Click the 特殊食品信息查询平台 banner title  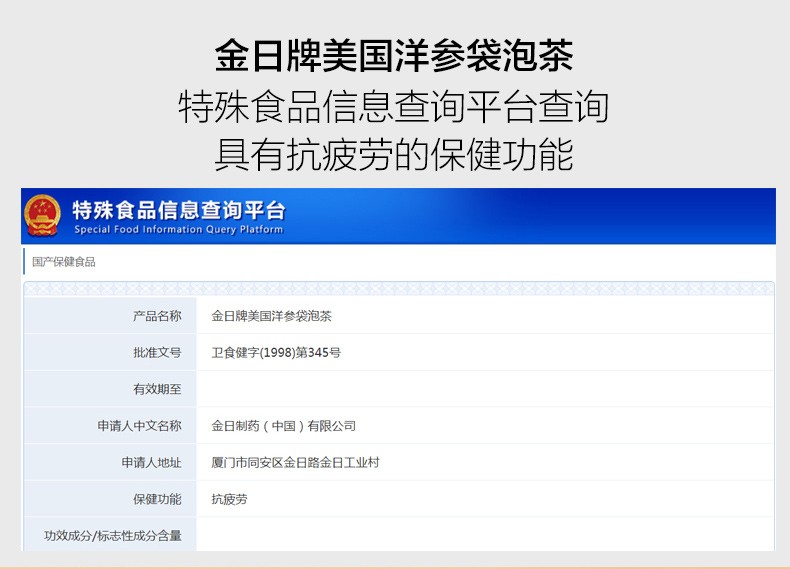click(x=179, y=210)
